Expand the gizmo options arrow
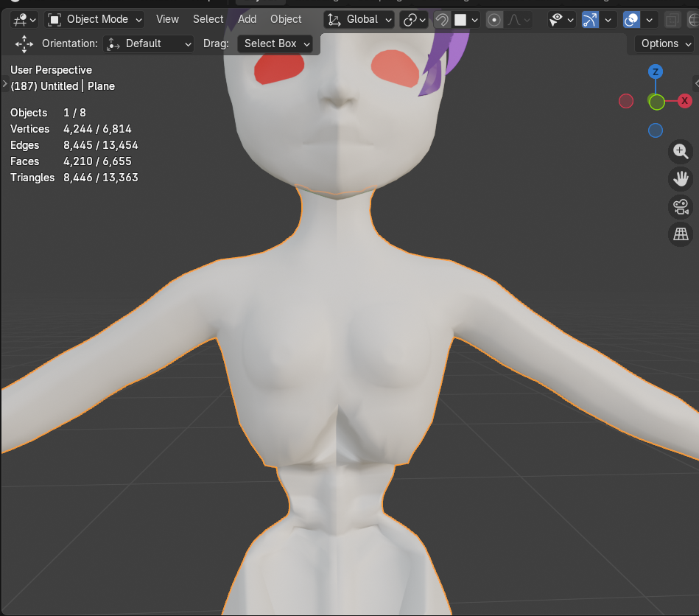The height and width of the screenshot is (616, 699). click(608, 20)
